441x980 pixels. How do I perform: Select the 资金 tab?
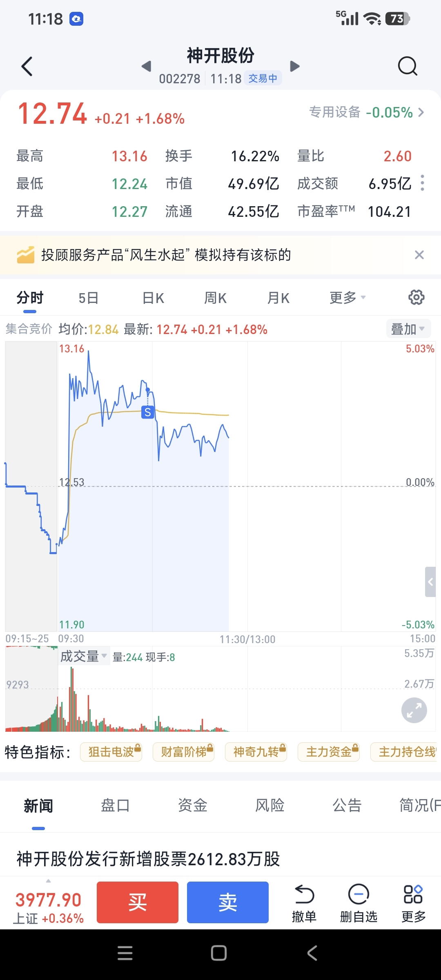tap(193, 806)
